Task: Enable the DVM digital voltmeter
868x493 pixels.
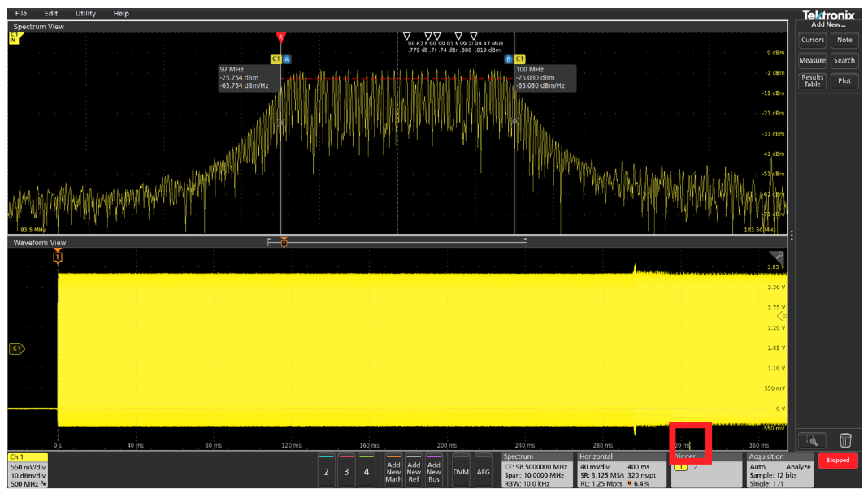Action: [461, 471]
